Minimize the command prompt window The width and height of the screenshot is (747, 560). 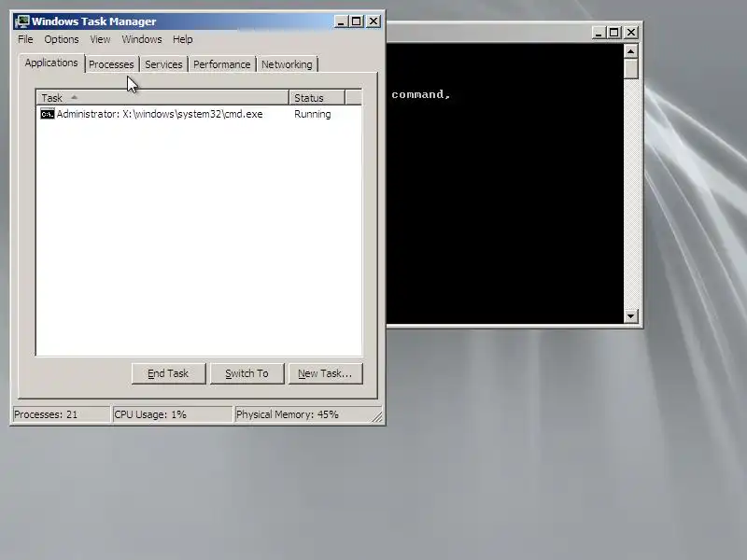(x=599, y=33)
